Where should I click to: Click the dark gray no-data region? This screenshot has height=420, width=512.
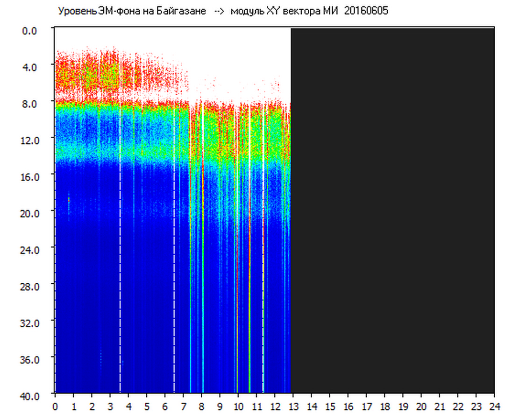pyautogui.click(x=392, y=210)
